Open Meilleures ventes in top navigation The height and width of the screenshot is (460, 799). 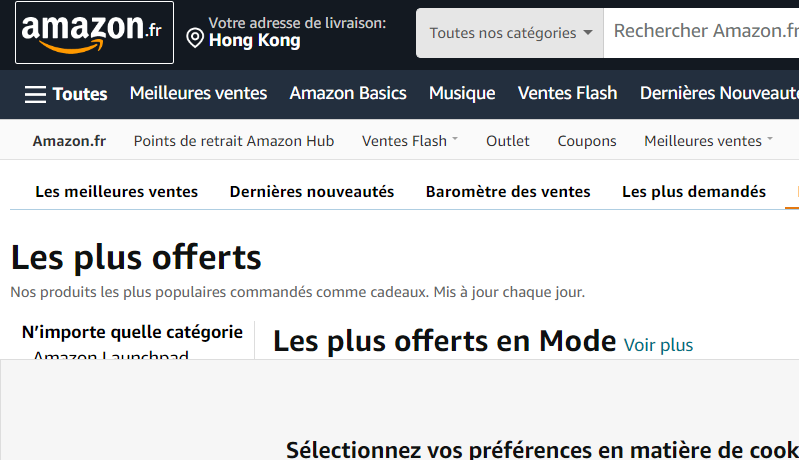tap(198, 93)
